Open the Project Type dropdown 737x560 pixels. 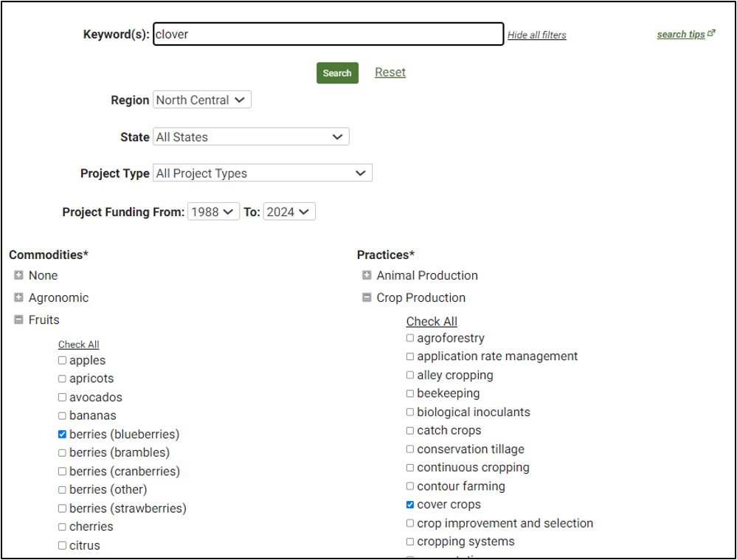click(x=262, y=173)
